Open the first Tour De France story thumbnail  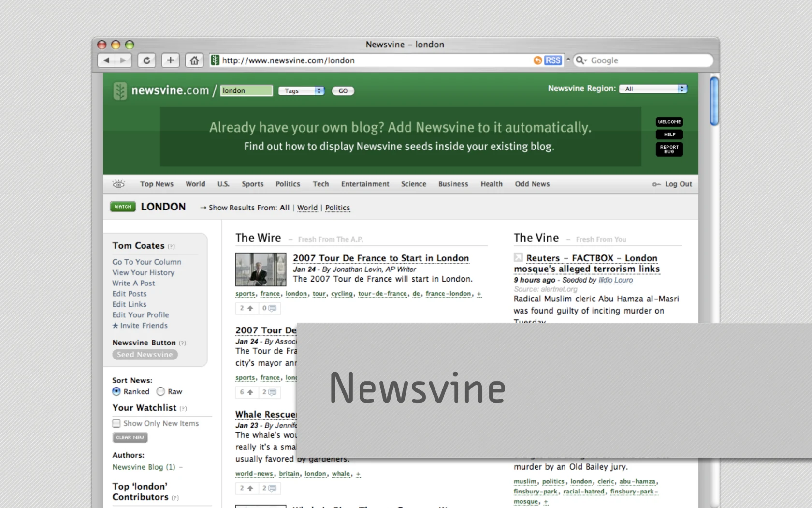point(261,269)
